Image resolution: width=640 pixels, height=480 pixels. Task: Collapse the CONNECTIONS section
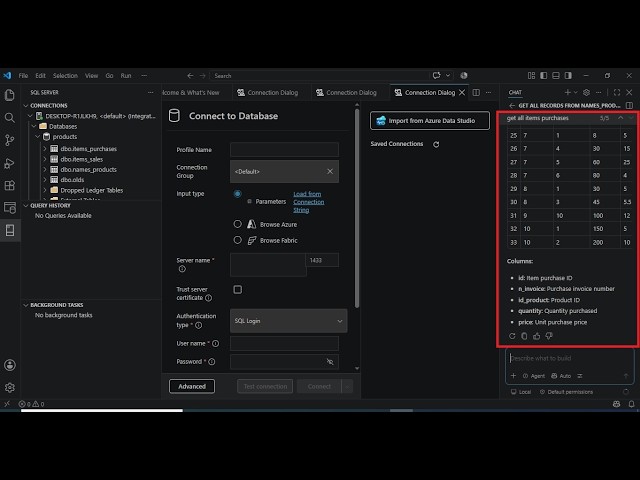click(x=26, y=105)
